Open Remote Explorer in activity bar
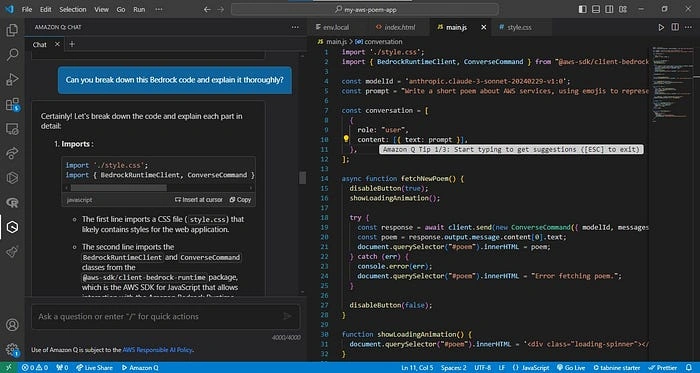 (x=12, y=129)
